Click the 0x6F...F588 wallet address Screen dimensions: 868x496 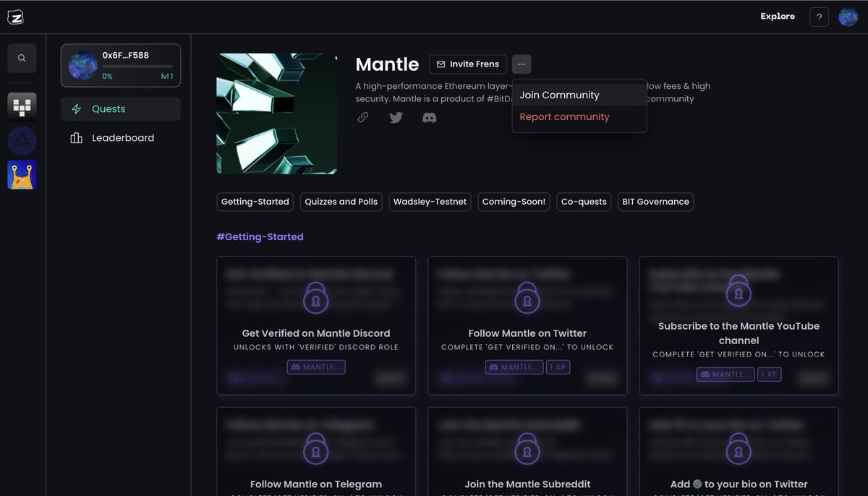(127, 55)
